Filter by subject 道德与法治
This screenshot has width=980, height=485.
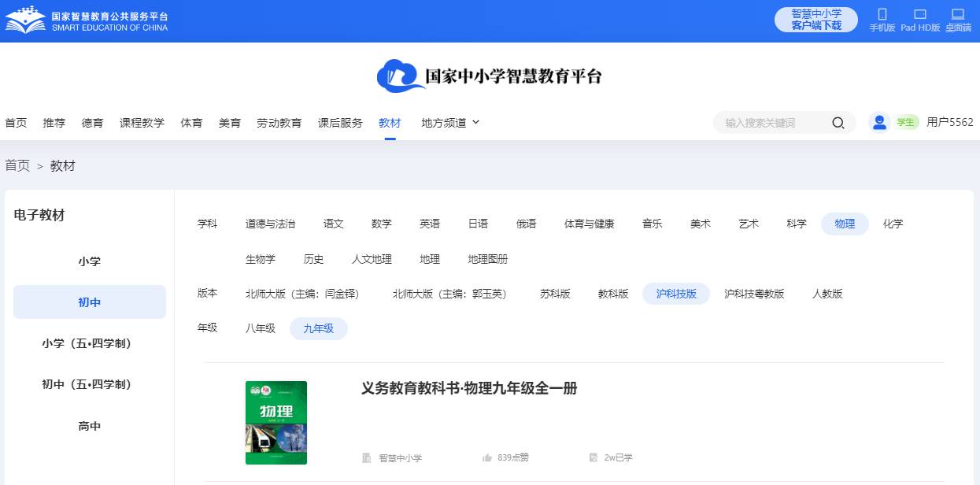[271, 224]
